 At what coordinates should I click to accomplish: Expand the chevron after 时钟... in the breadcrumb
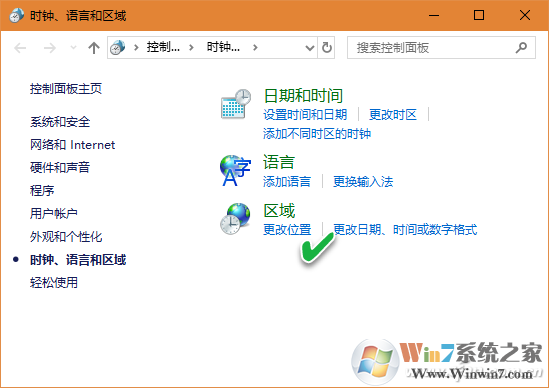[255, 47]
